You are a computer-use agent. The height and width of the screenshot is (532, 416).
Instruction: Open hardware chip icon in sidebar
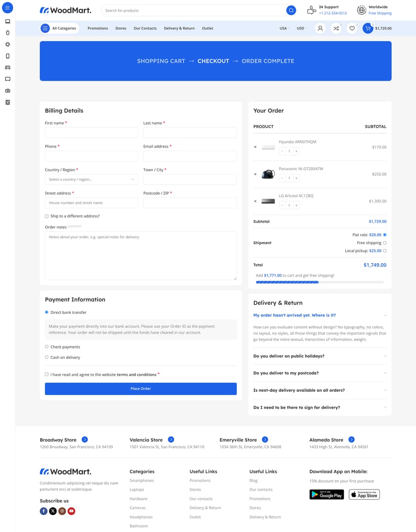pos(7,44)
